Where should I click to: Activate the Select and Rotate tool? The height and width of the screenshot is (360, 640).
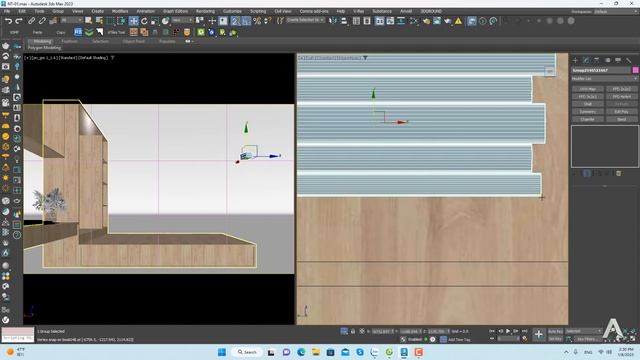(144, 21)
